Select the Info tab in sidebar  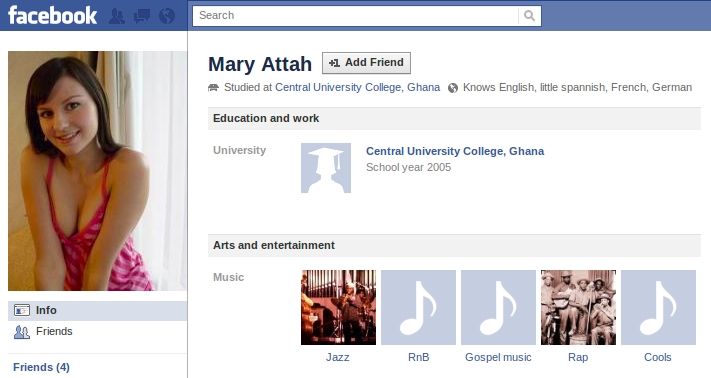[97, 310]
